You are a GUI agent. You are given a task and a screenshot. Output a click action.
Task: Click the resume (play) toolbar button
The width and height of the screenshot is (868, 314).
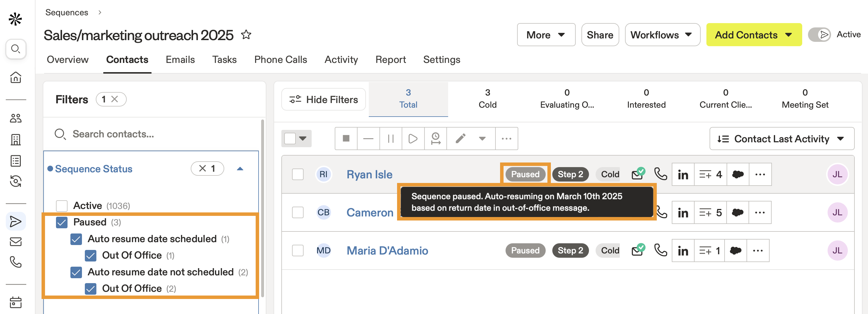point(413,139)
